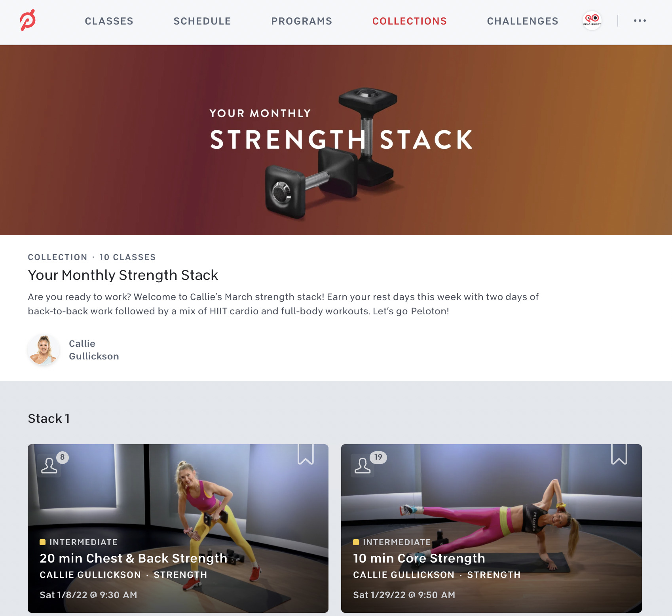Click the Peloton logo icon
Image resolution: width=672 pixels, height=616 pixels.
[28, 21]
